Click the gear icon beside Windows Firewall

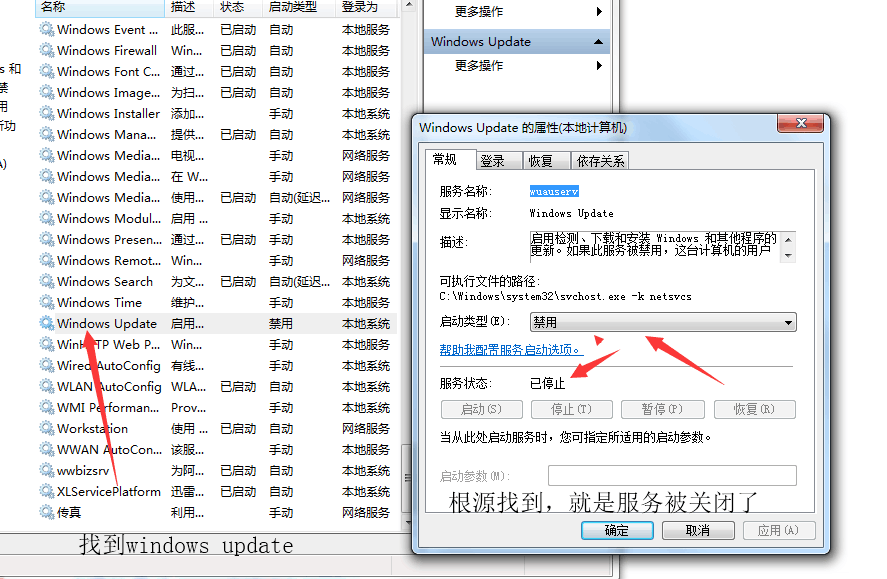[46, 50]
